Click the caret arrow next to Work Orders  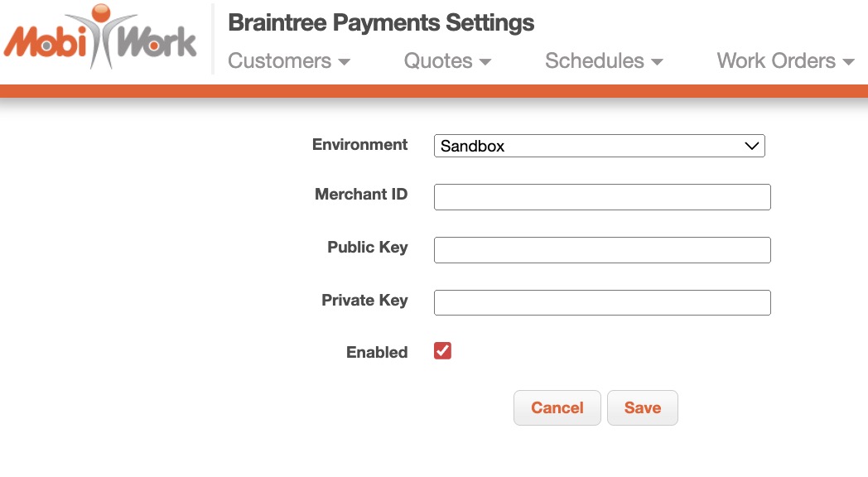coord(847,62)
